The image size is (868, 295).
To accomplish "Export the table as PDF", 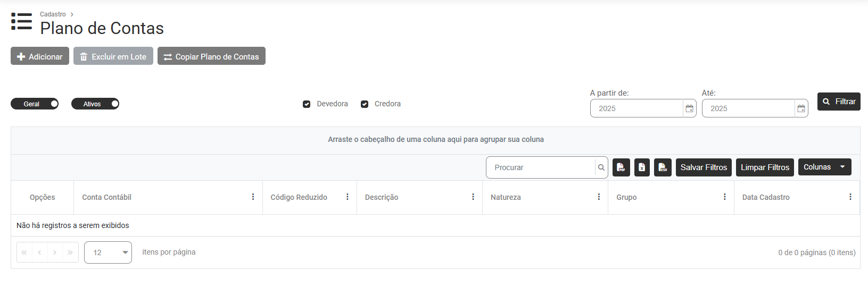I will click(621, 167).
